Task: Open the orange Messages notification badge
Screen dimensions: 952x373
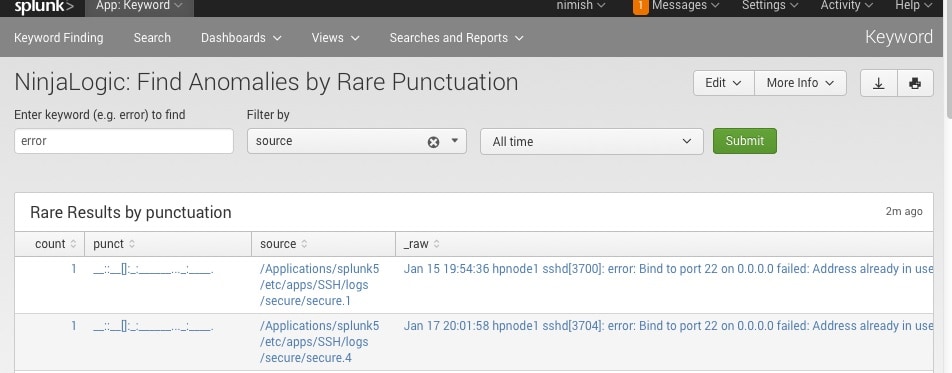Action: (640, 6)
